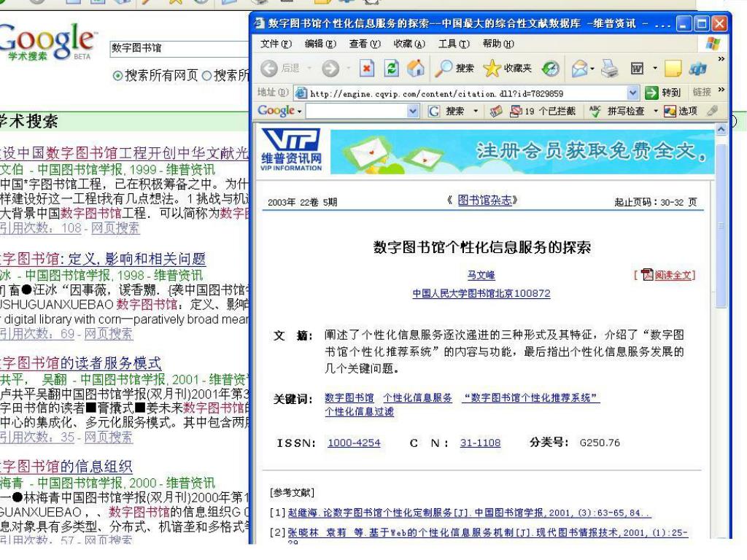Open '字图书馆的读者服务模式' result in Google window
This screenshot has width=747, height=560.
point(80,363)
